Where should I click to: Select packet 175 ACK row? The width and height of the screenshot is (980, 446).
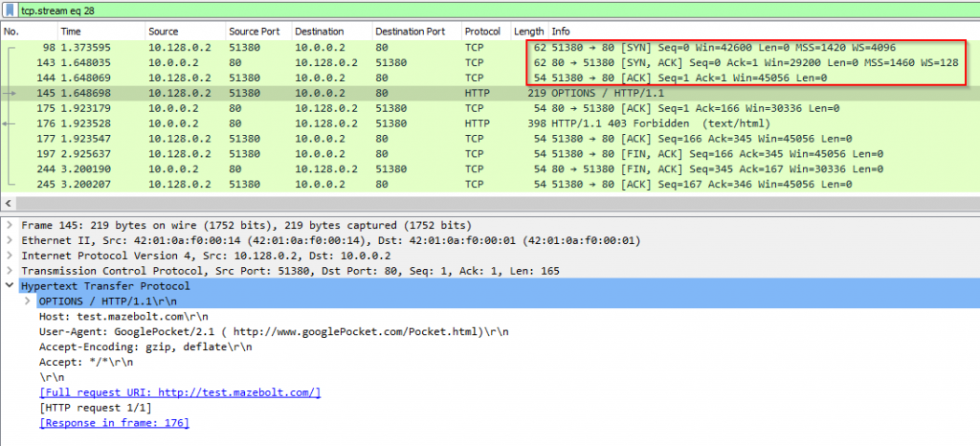click(x=490, y=108)
